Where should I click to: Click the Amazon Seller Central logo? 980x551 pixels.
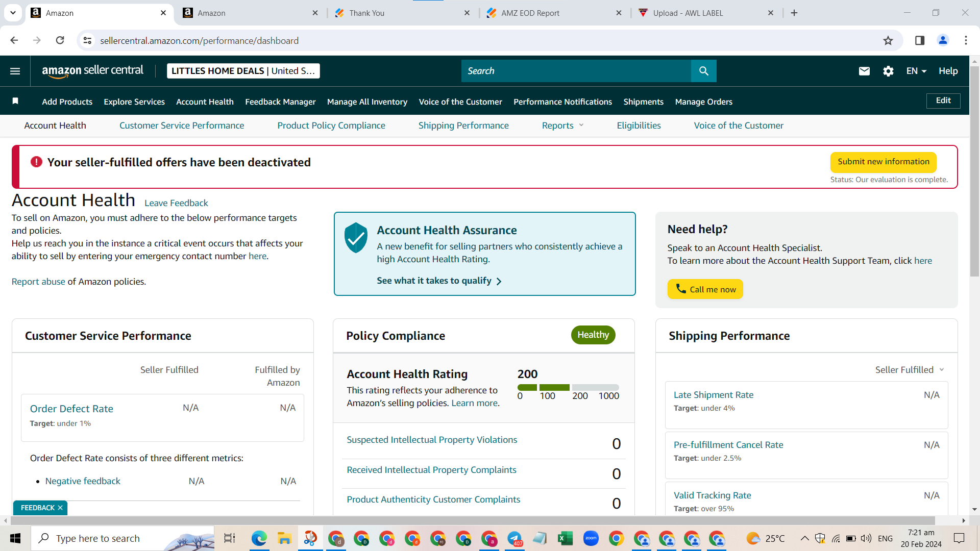coord(92,71)
